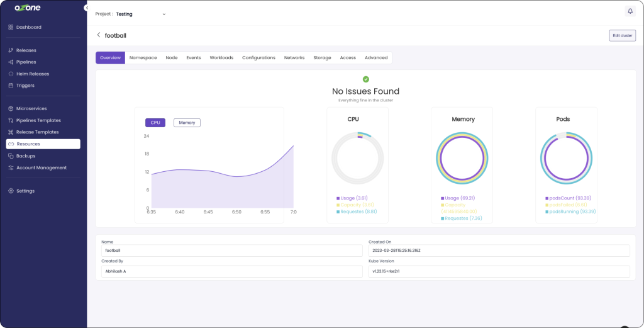Click the Kube Version field
The height and width of the screenshot is (328, 644).
498,271
